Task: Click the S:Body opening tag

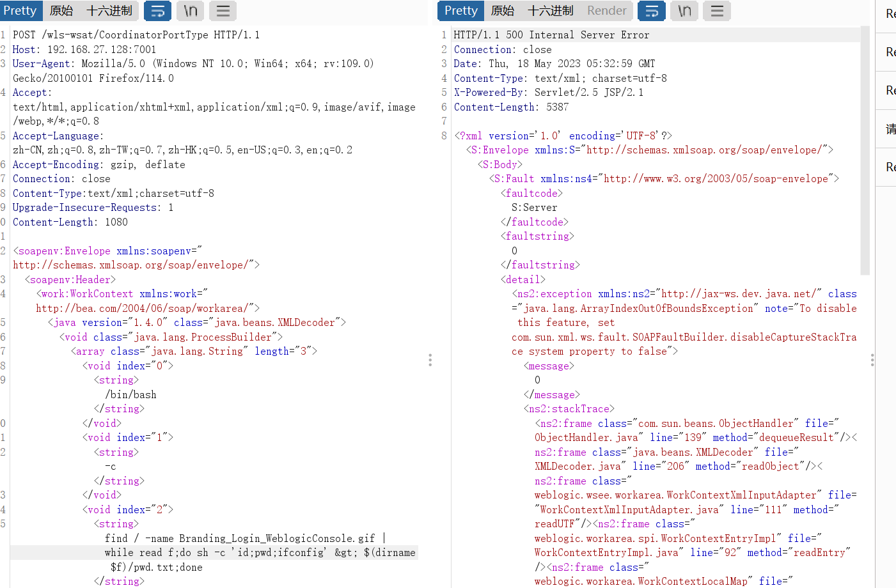Action: 500,165
